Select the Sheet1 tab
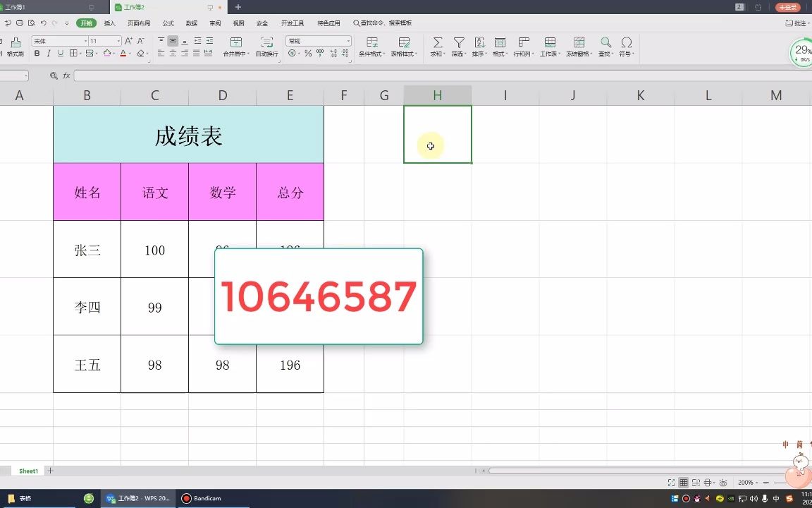812x508 pixels. pos(27,471)
